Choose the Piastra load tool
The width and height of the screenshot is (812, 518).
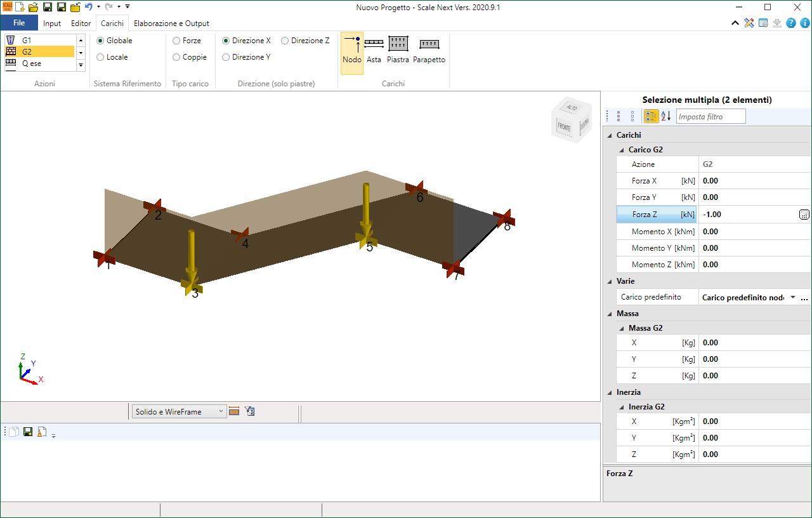pos(398,50)
